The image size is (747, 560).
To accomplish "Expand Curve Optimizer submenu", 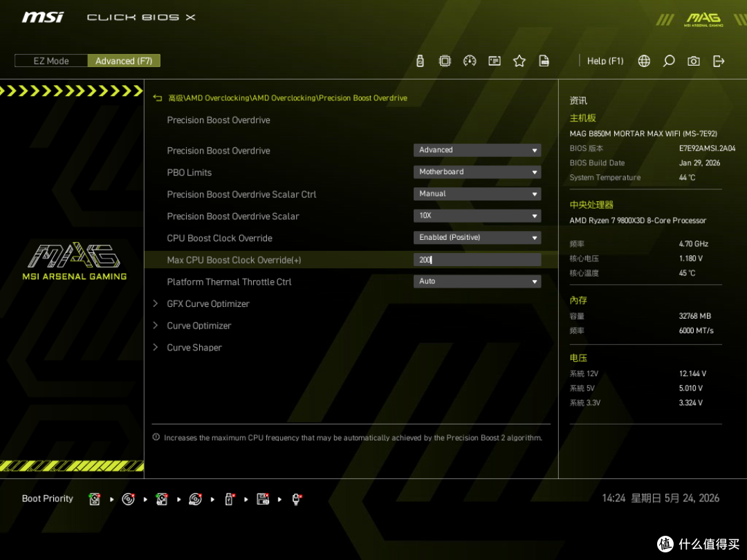I will click(x=199, y=326).
